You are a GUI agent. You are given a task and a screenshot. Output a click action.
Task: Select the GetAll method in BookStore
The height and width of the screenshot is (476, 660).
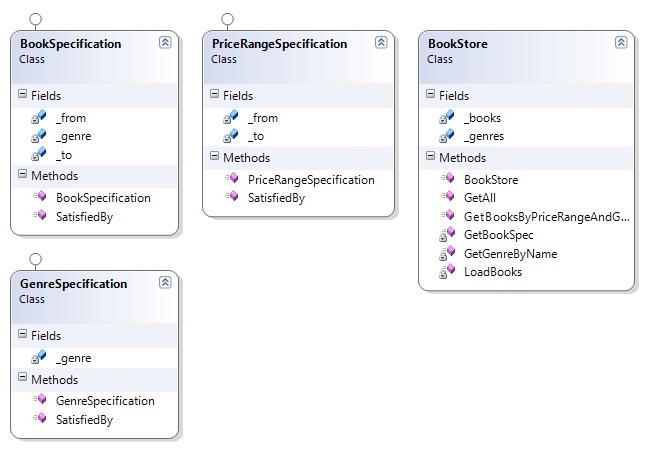[x=480, y=198]
